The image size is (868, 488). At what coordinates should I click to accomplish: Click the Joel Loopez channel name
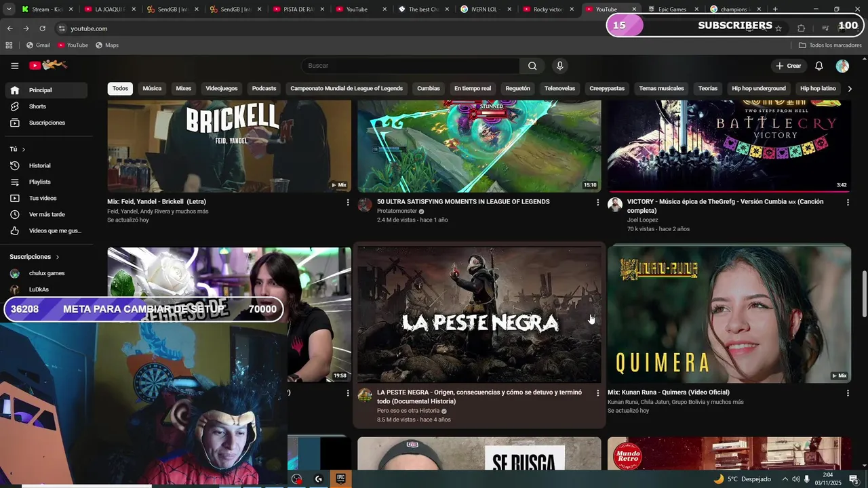pyautogui.click(x=642, y=220)
